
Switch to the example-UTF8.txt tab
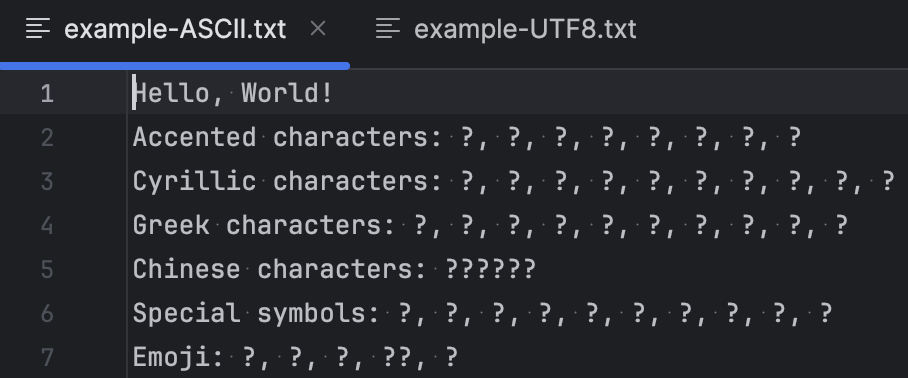(506, 29)
